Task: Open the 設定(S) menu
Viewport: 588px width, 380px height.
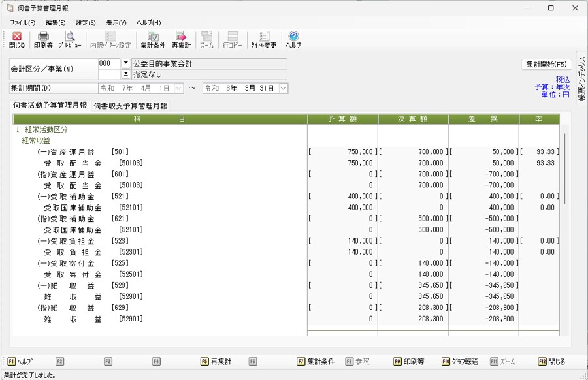Action: point(86,22)
